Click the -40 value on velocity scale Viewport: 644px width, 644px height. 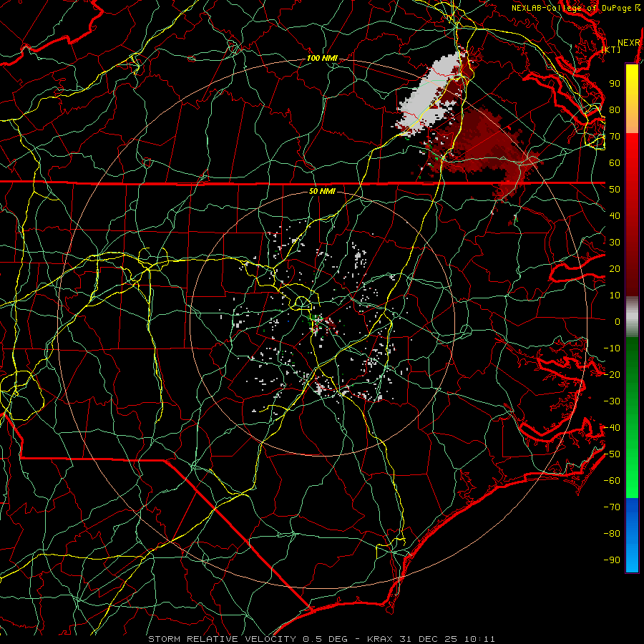point(612,428)
